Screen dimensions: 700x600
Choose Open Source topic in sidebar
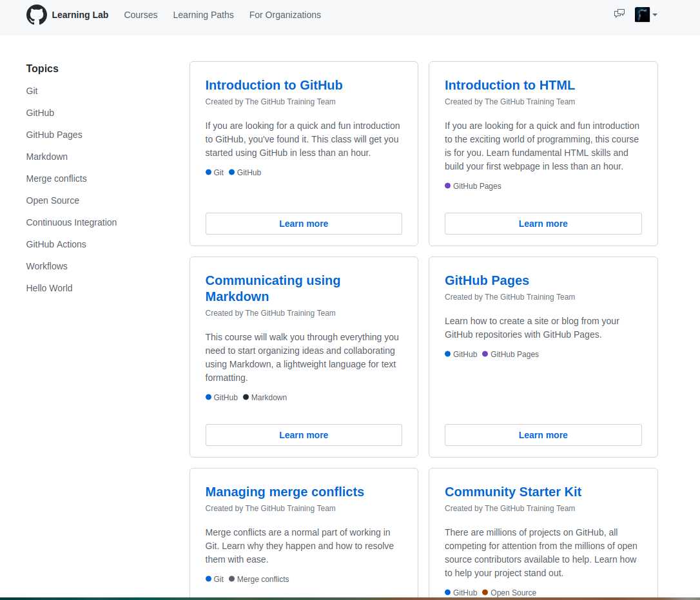click(53, 200)
